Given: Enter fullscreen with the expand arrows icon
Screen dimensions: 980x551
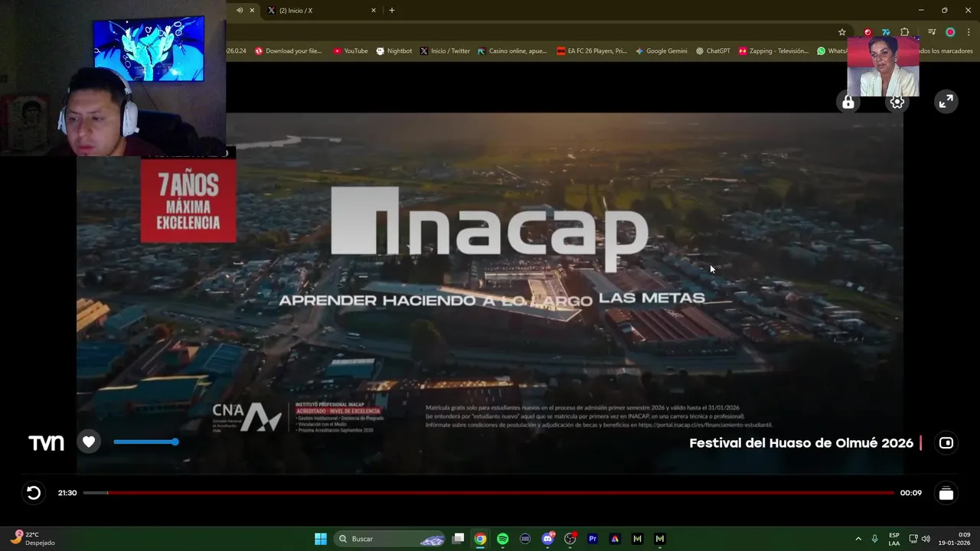Looking at the screenshot, I should 946,102.
